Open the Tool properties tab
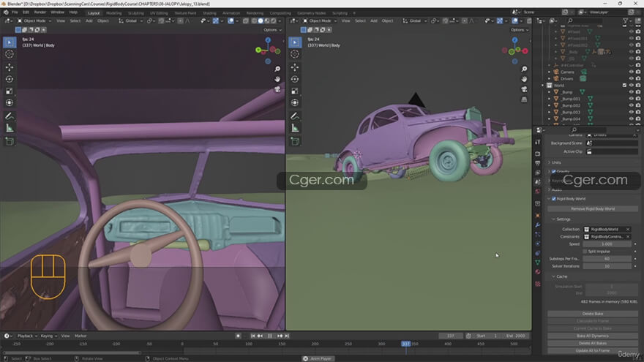The image size is (644, 362). pos(538,142)
